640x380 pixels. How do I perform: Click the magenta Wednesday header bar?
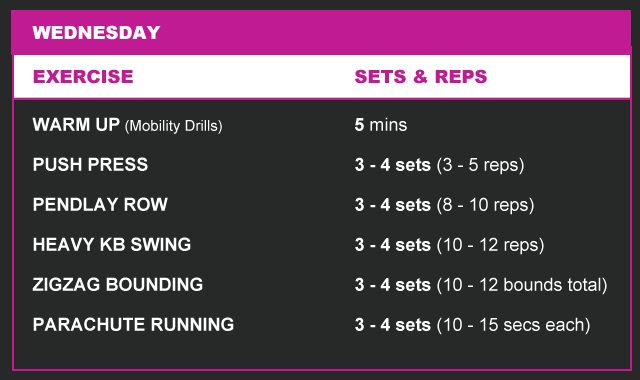[x=321, y=33]
